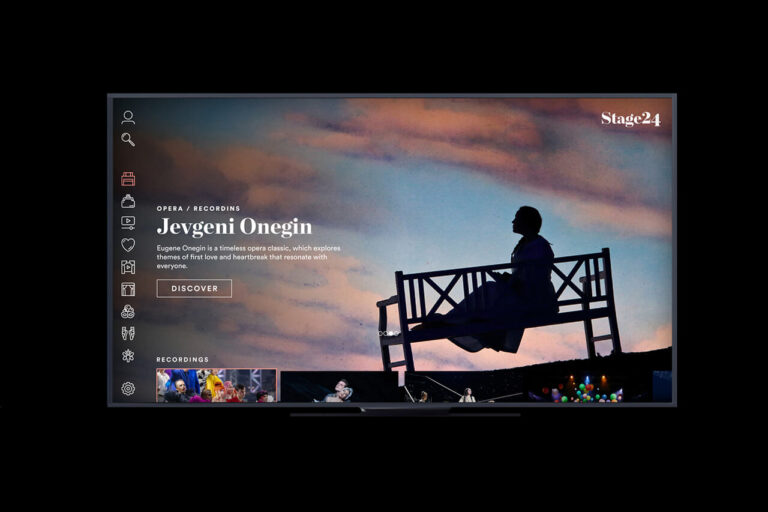
Task: Click the DISCOVER button
Action: (x=194, y=289)
